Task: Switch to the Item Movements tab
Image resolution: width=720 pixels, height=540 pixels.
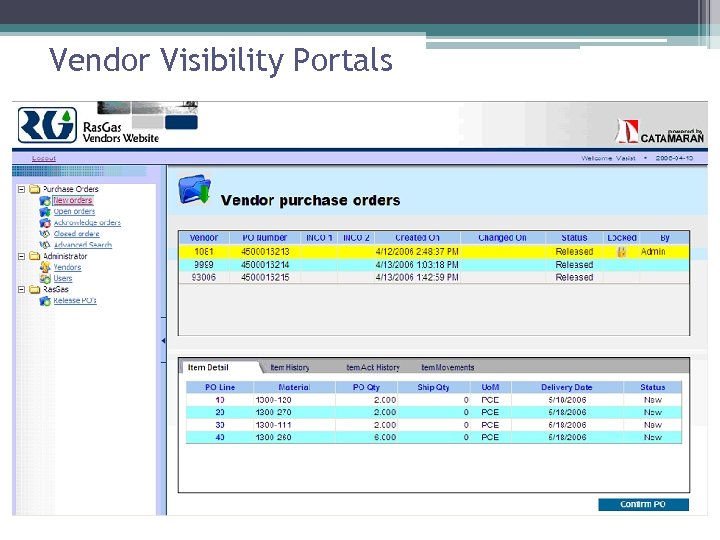Action: click(x=448, y=367)
